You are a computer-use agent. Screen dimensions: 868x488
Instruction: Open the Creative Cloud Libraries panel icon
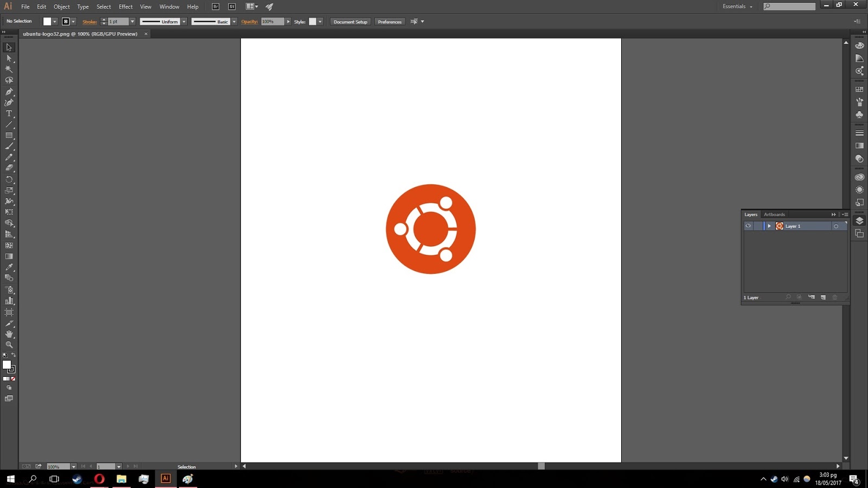click(859, 177)
